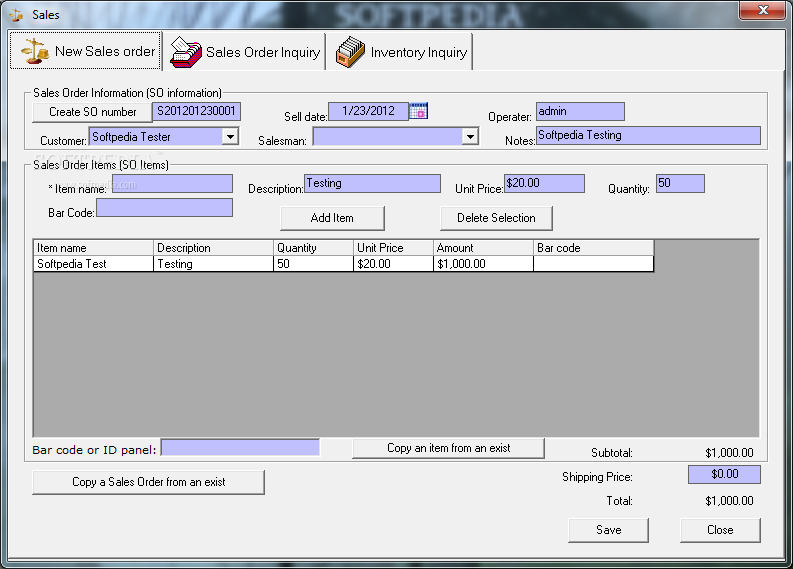
Task: Click Copy an item from an exist
Action: (x=449, y=448)
